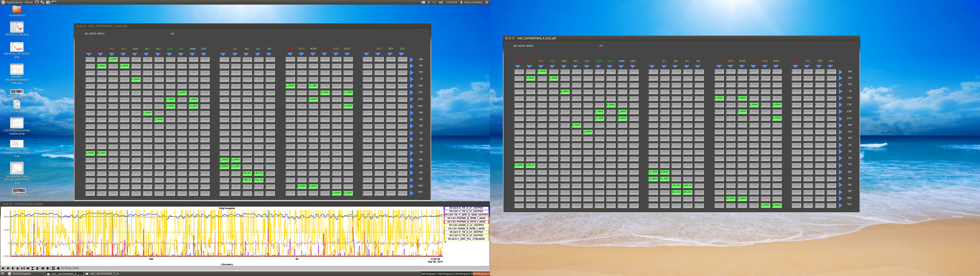This screenshot has width=980, height=276.
Task: Select H1:LSC-POPAIR_B_RF18_I_MON legend entry
Action: [x=466, y=222]
